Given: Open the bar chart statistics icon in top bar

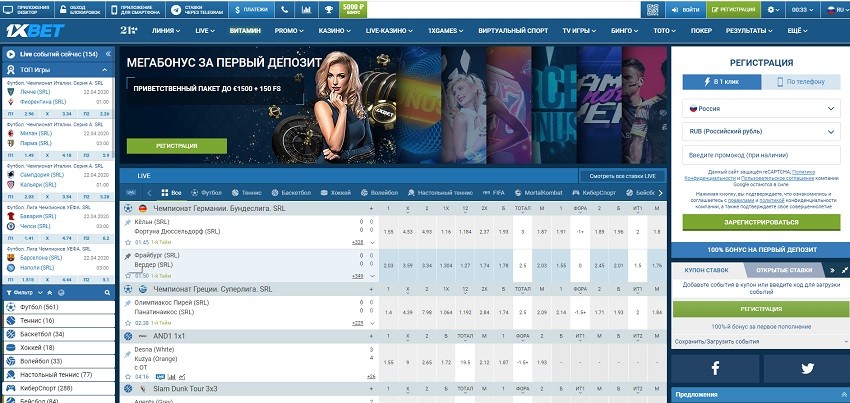Looking at the screenshot, I should pos(306,9).
